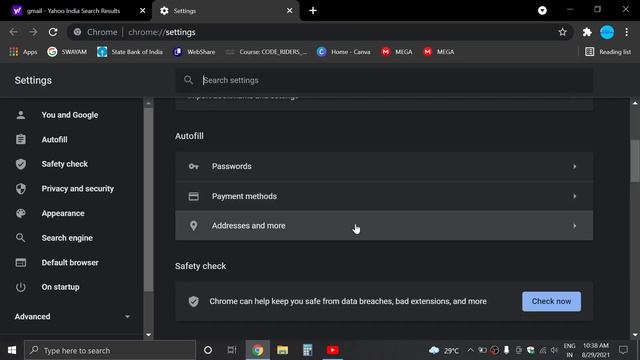
Task: Click the taskbar Type here to search box
Action: pos(110,350)
